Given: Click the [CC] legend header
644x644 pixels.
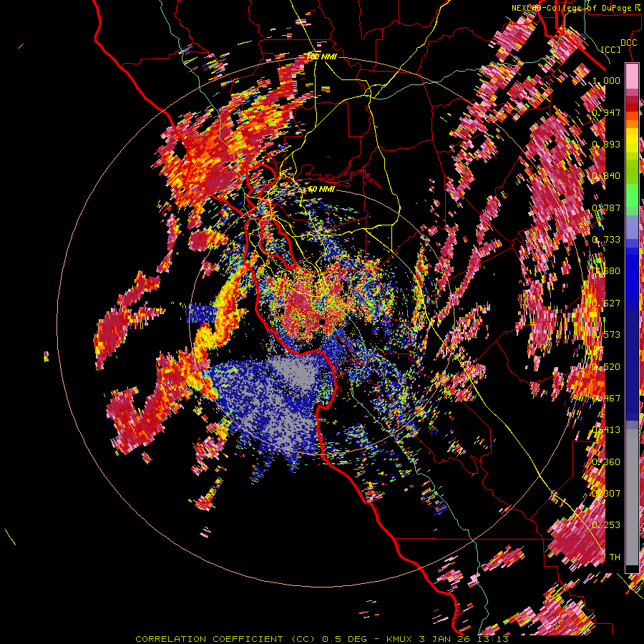Looking at the screenshot, I should pos(611,49).
